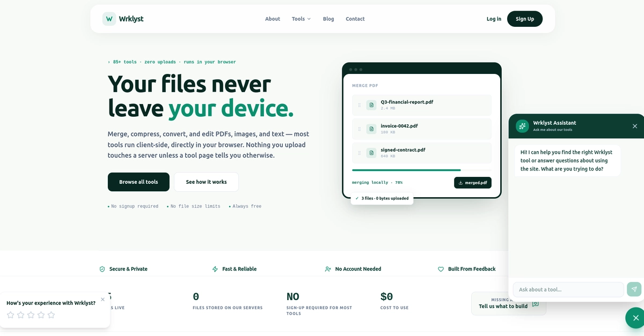The height and width of the screenshot is (336, 644).
Task: Click the Wrklyst W logo icon
Action: [109, 19]
